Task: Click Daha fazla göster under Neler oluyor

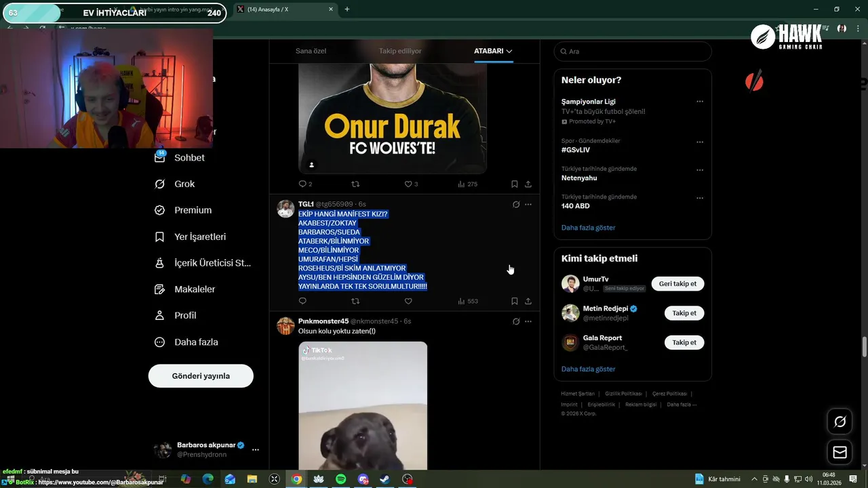Action: coord(588,228)
